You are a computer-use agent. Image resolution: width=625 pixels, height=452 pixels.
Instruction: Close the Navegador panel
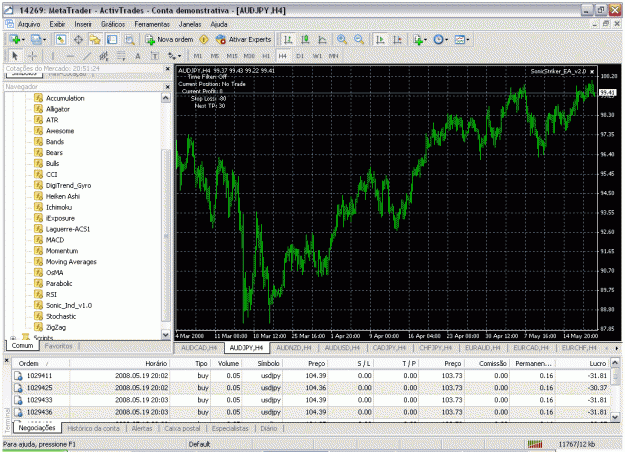[x=167, y=86]
